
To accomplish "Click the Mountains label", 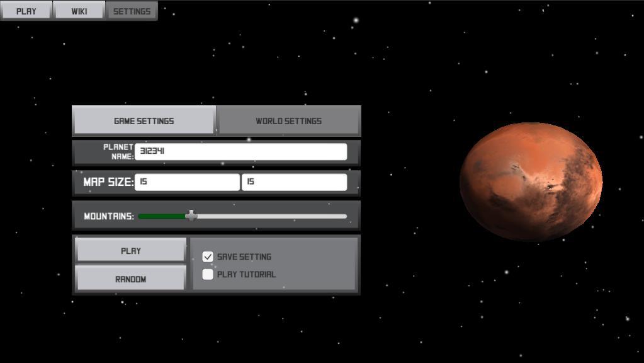I will [x=109, y=216].
